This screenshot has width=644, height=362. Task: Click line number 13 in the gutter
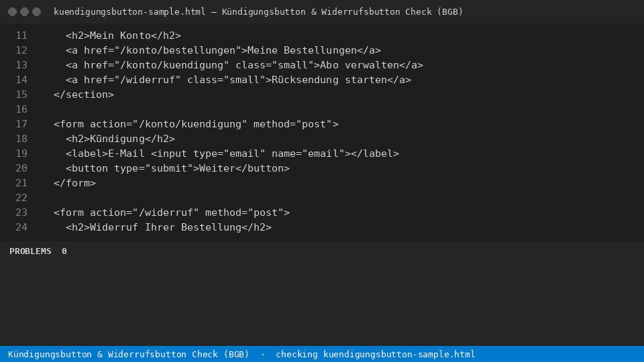[21, 65]
